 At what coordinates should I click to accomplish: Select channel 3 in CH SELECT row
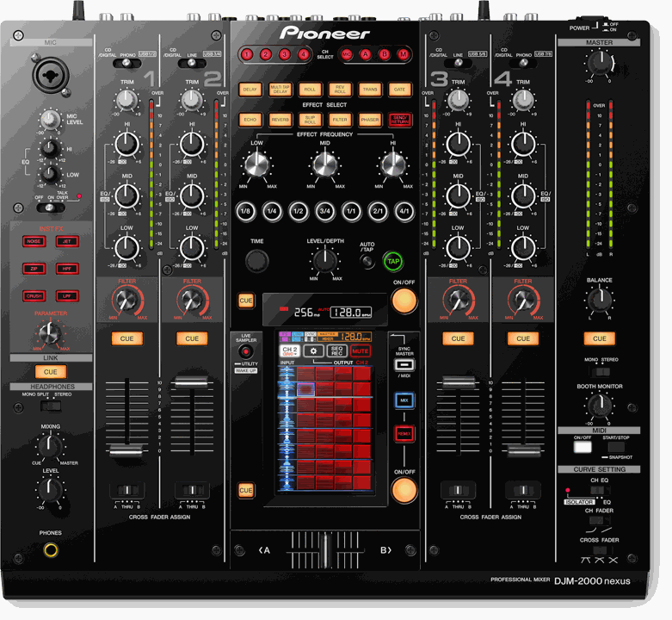[x=285, y=54]
